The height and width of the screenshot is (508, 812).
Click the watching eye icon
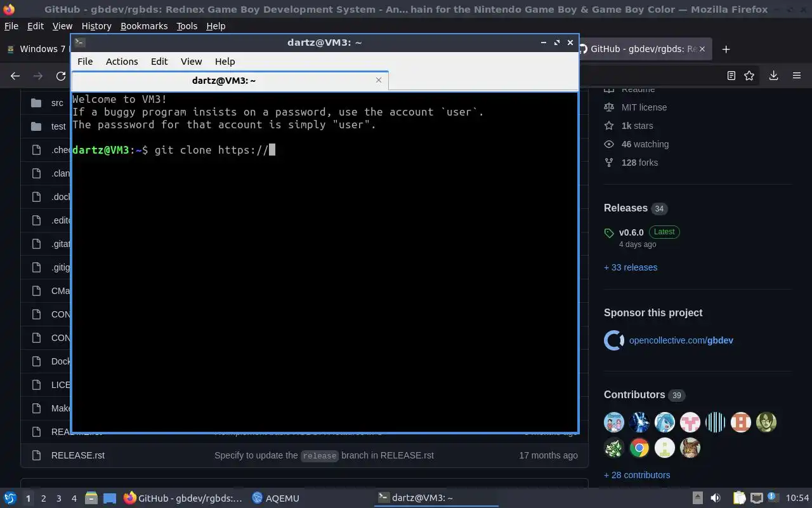[x=609, y=144]
